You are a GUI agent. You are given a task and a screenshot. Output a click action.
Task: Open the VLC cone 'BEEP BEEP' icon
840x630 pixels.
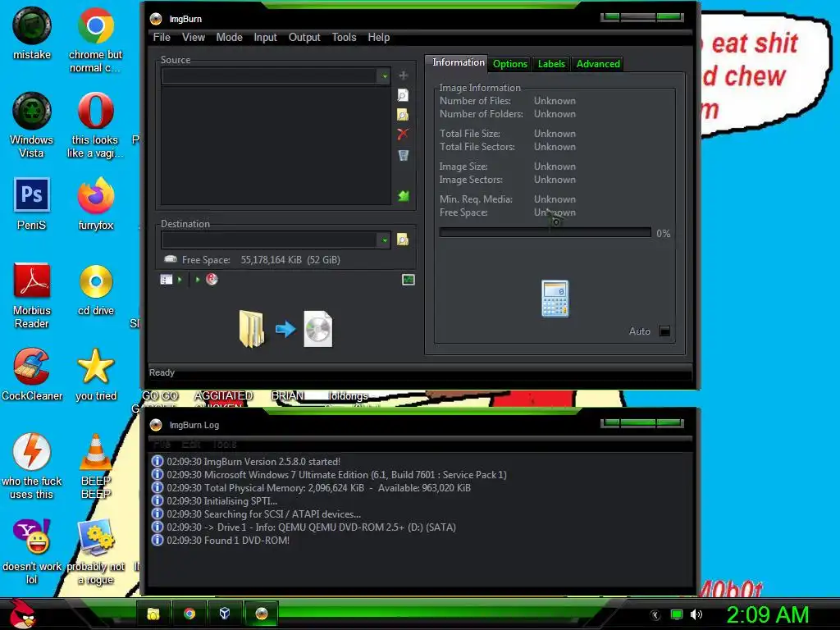click(95, 466)
